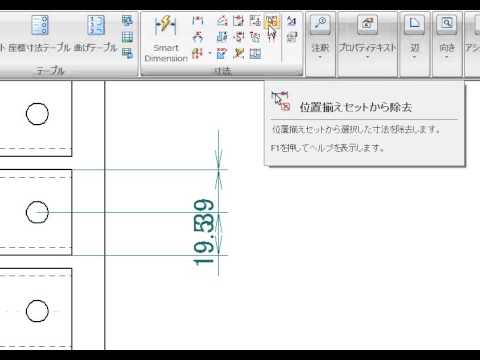This screenshot has width=480, height=360.
Task: Select the Symmetric Diameter dimension icon
Action: [x=222, y=37]
